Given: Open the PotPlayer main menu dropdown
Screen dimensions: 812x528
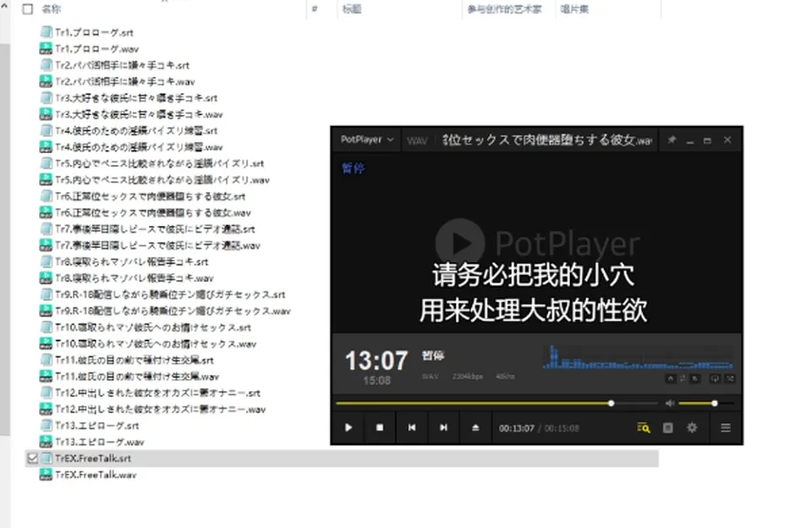Looking at the screenshot, I should (x=366, y=140).
